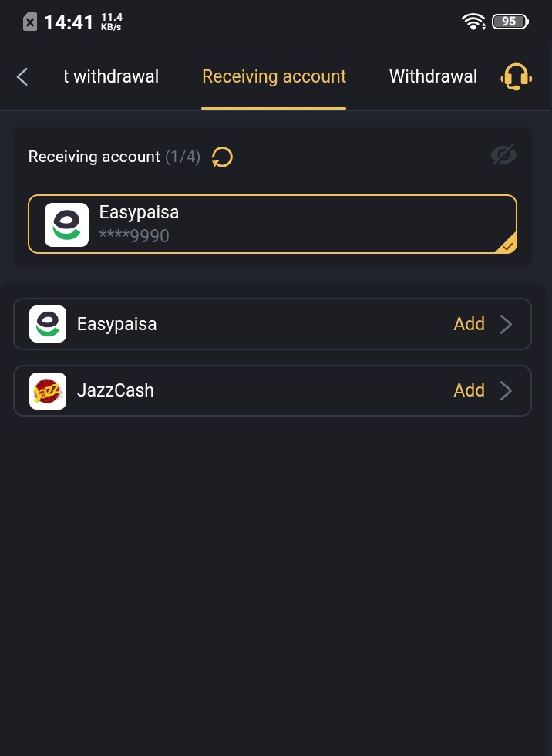Expand JazzCash add chevron arrow
This screenshot has height=756, width=552.
click(x=507, y=391)
